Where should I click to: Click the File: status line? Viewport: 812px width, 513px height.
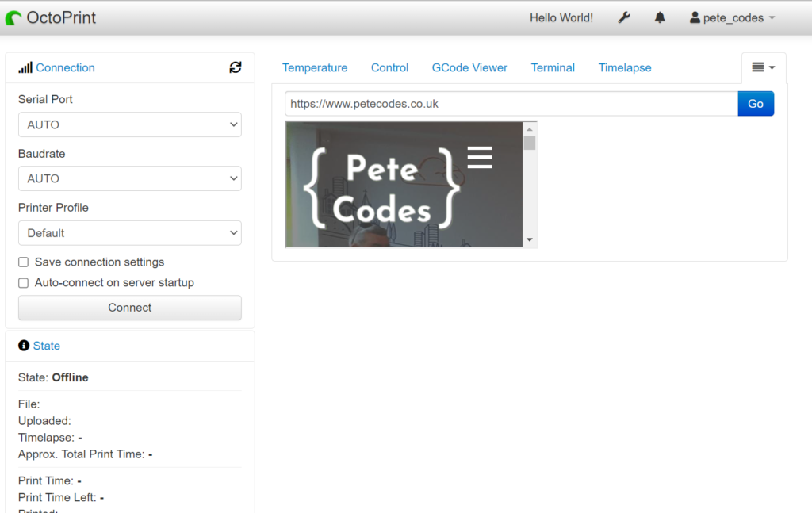[29, 404]
